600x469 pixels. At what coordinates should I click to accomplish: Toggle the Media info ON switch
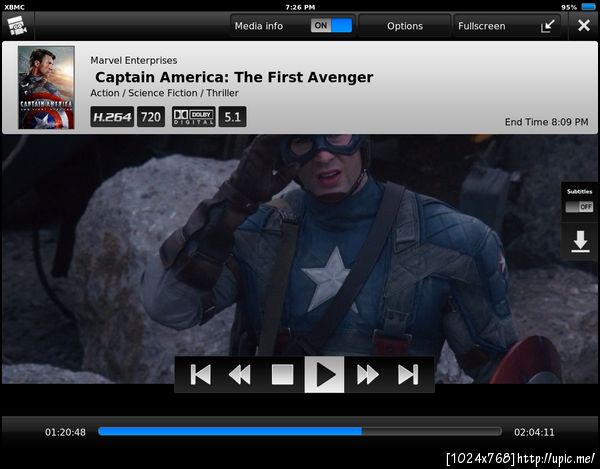coord(331,26)
